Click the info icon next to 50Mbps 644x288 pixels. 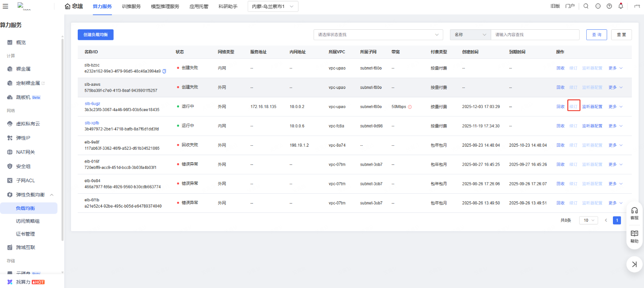click(409, 107)
